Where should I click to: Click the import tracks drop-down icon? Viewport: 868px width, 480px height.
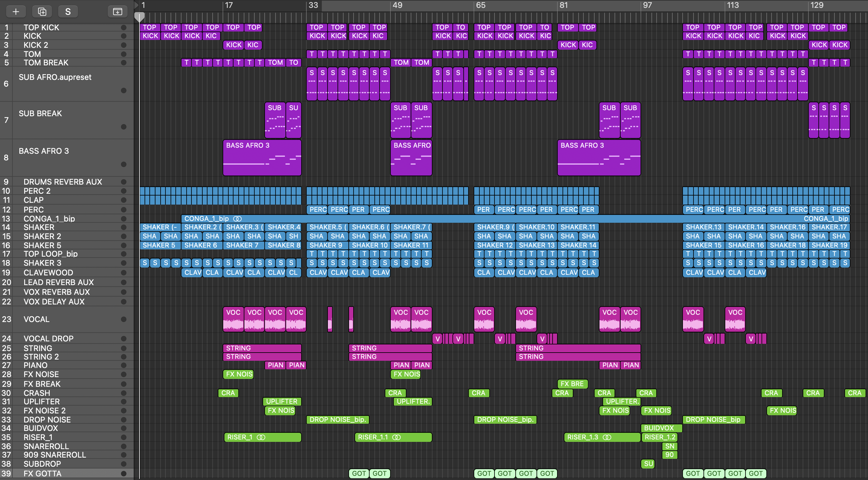click(117, 12)
